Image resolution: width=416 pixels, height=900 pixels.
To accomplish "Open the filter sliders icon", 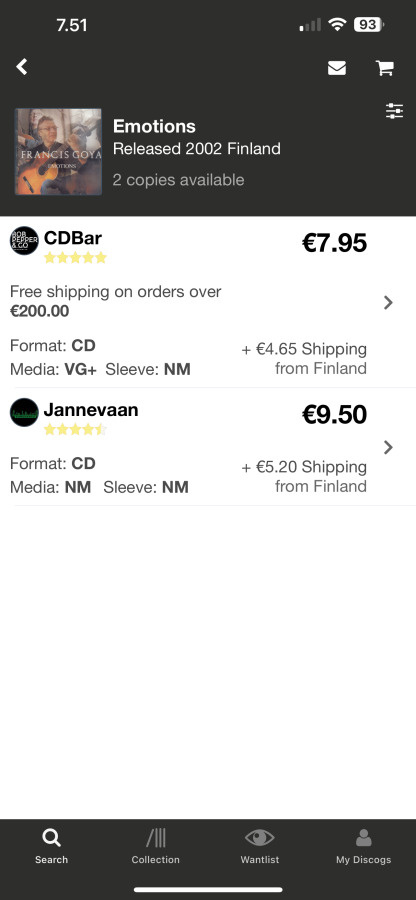I will tap(395, 111).
